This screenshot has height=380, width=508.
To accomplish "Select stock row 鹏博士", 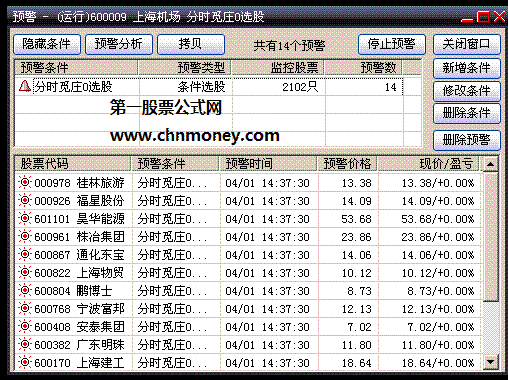I will tap(249, 291).
